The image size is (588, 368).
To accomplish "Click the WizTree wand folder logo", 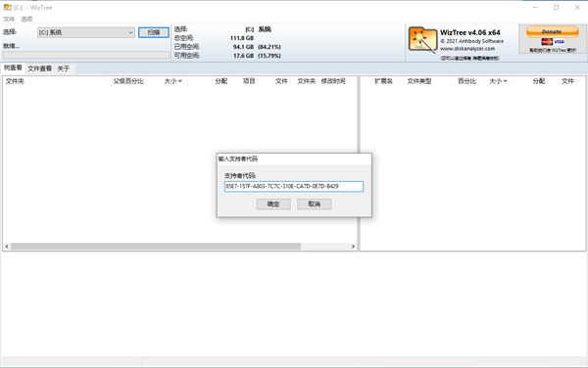I will 422,39.
